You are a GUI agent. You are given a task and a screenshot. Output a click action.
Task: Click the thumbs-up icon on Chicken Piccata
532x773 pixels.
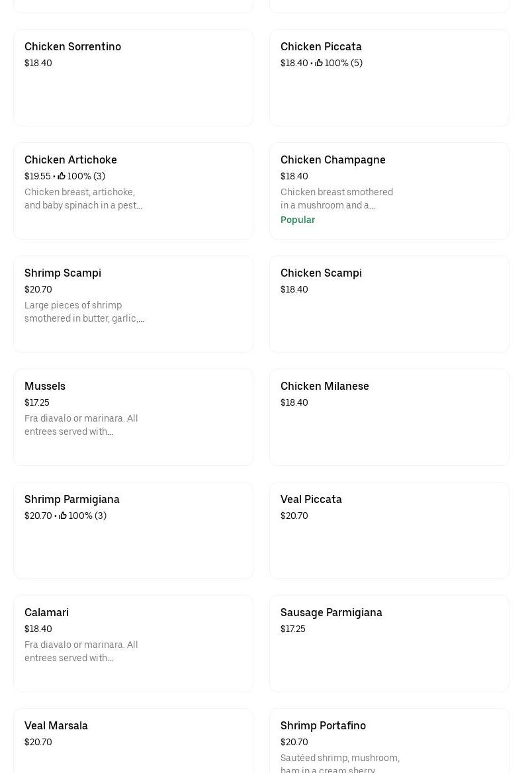(x=319, y=63)
